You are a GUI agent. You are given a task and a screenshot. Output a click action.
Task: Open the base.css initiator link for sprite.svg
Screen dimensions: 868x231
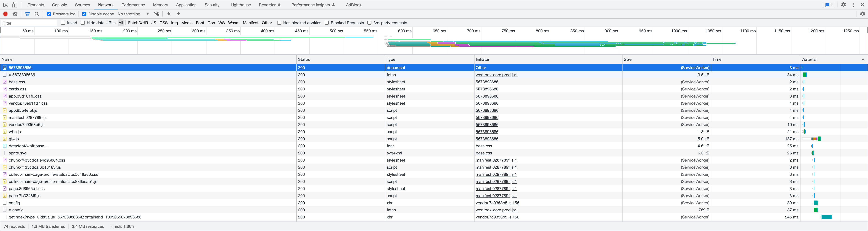tap(484, 153)
